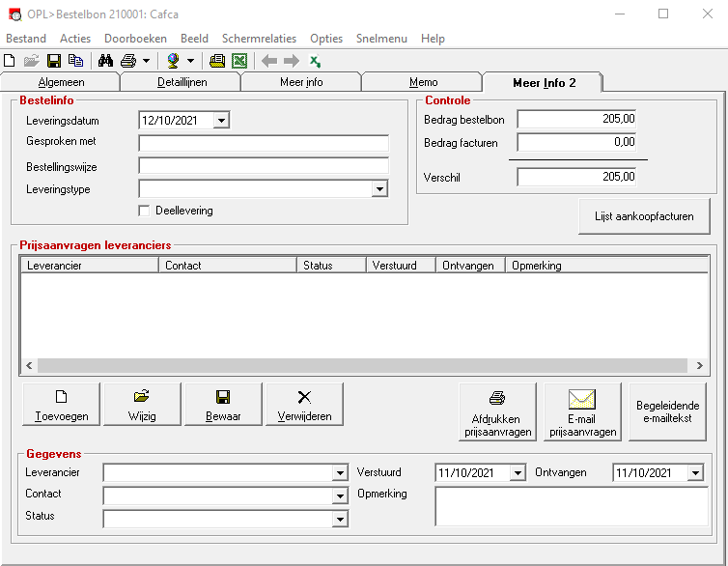Click the Wijzig button

(142, 405)
